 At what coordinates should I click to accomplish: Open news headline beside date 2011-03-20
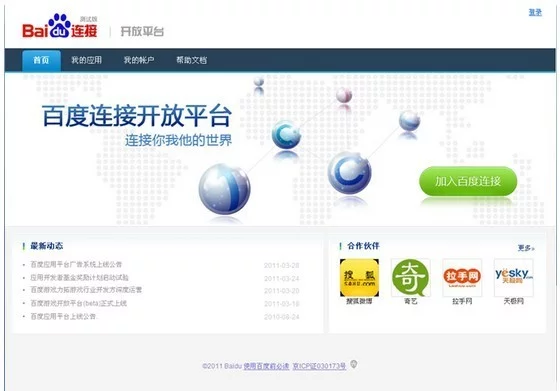pyautogui.click(x=86, y=290)
